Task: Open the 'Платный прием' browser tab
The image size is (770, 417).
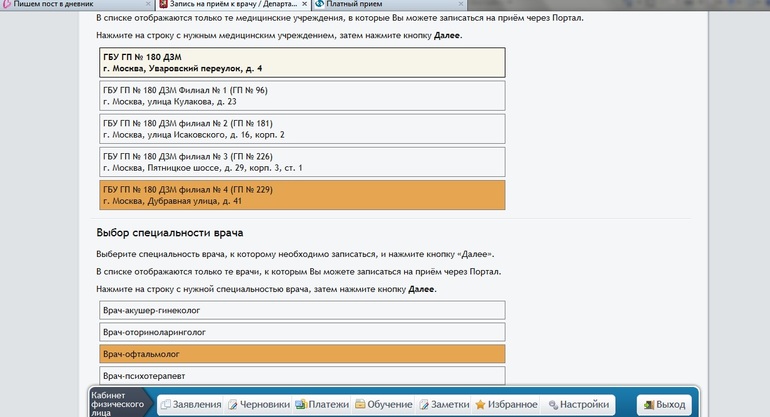Action: tap(389, 4)
